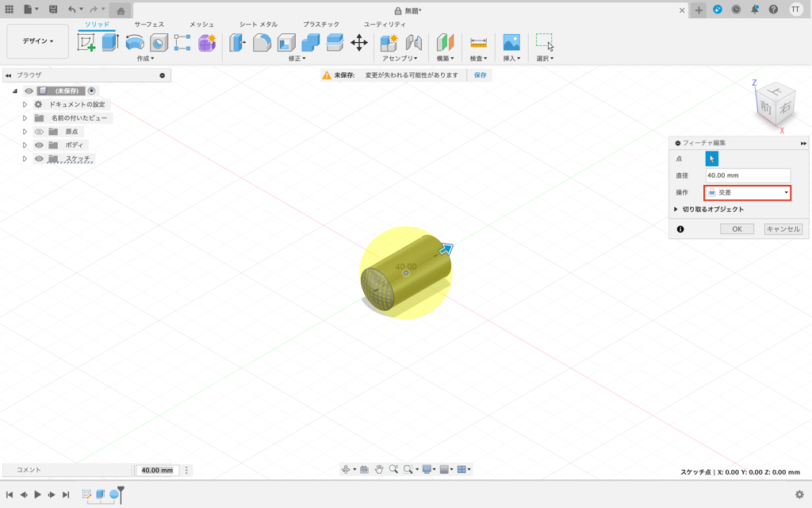Screen dimensions: 812x508
Task: Select the Pan hand tool
Action: [x=379, y=470]
